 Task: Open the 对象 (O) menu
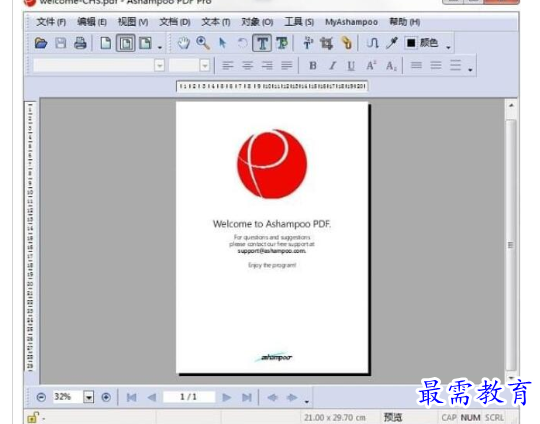257,22
